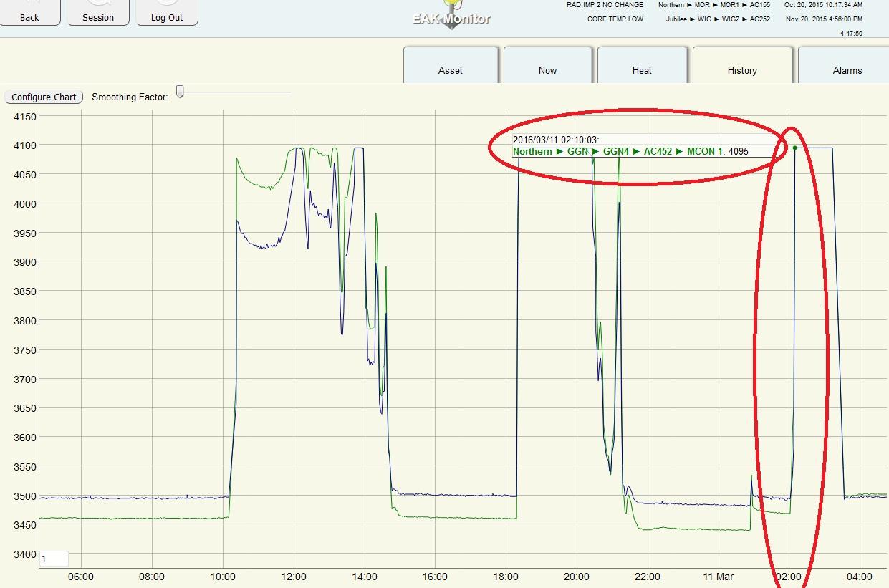Click the Smoothing Factor label

pos(130,97)
